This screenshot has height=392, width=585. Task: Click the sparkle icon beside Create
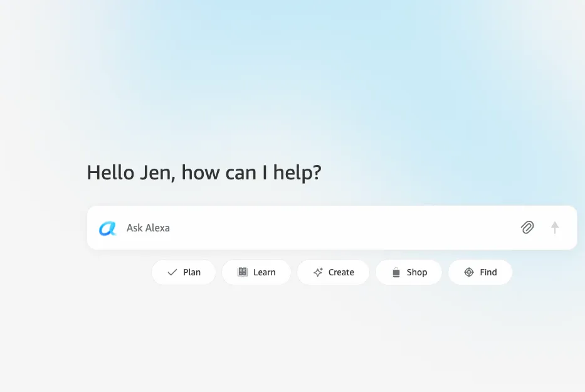(318, 272)
